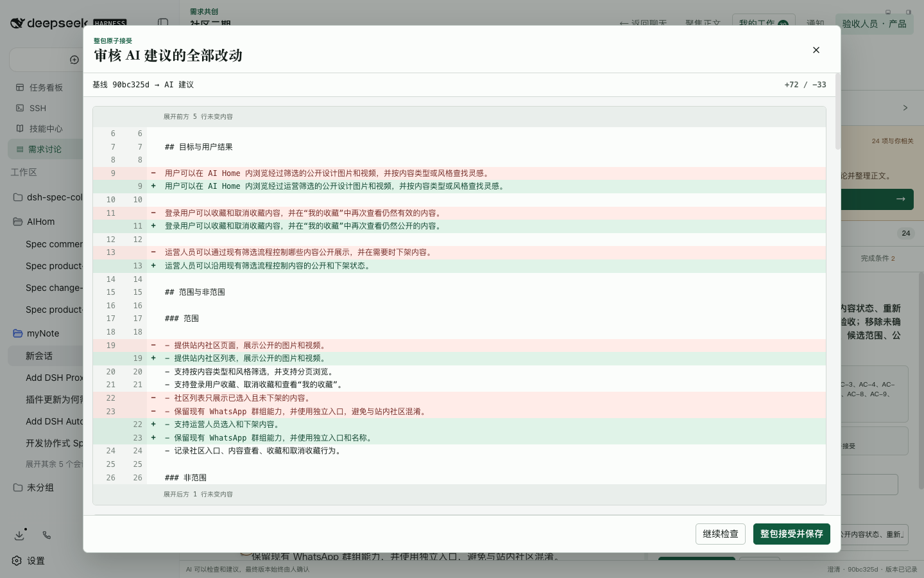Click the ### 范围 heading line
Image resolution: width=924 pixels, height=578 pixels.
[x=459, y=319]
